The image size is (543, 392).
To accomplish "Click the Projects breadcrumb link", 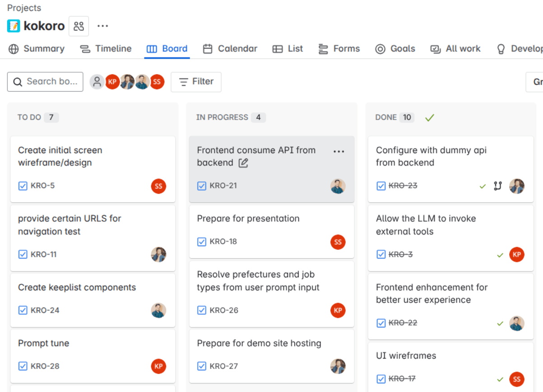I will coord(24,8).
